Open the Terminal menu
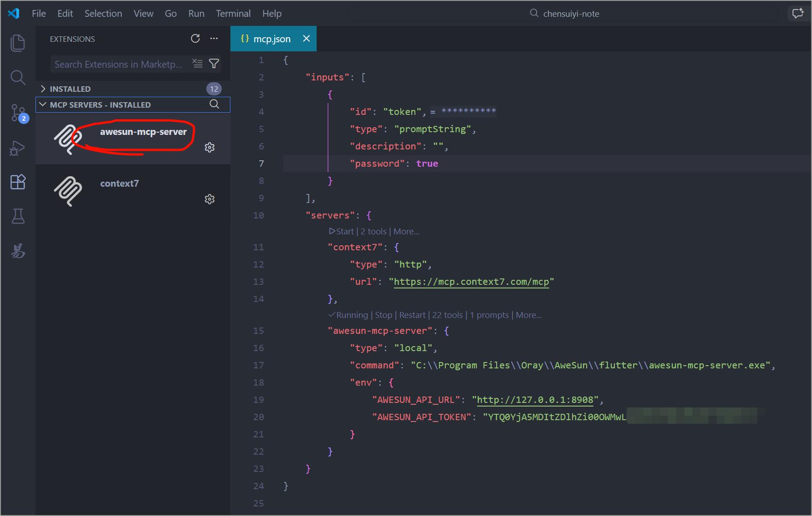 pos(233,14)
